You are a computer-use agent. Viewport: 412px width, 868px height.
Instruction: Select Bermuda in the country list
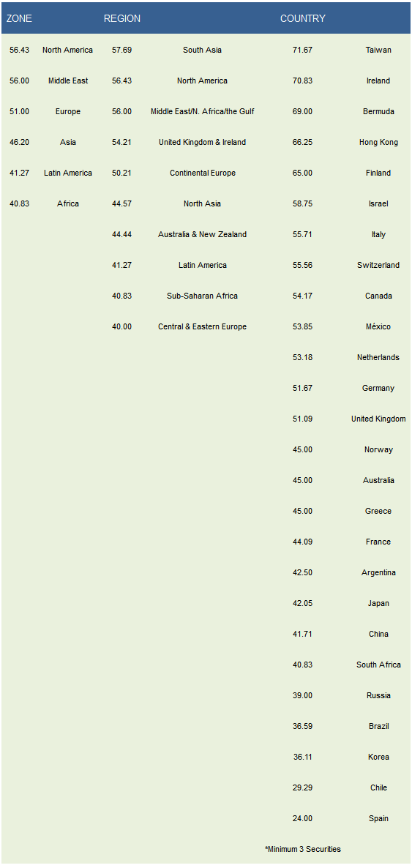(x=379, y=111)
